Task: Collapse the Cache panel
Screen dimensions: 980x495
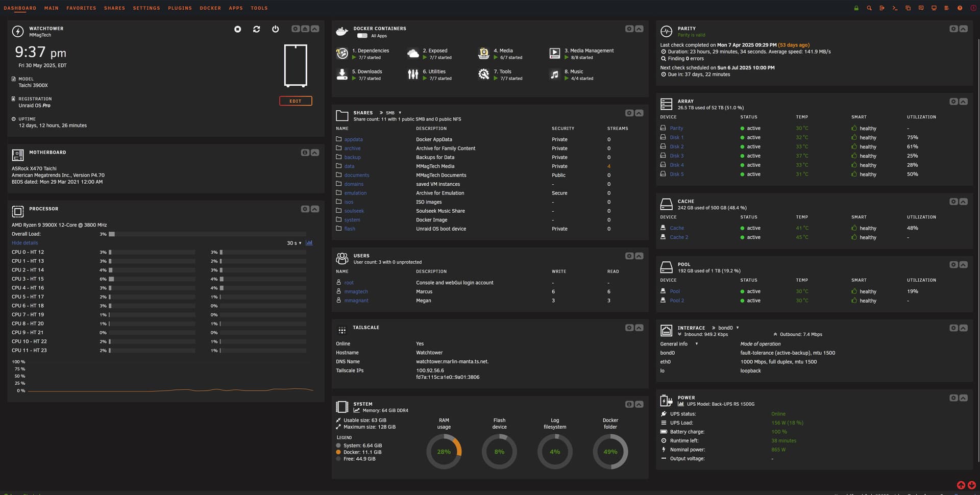Action: (963, 202)
